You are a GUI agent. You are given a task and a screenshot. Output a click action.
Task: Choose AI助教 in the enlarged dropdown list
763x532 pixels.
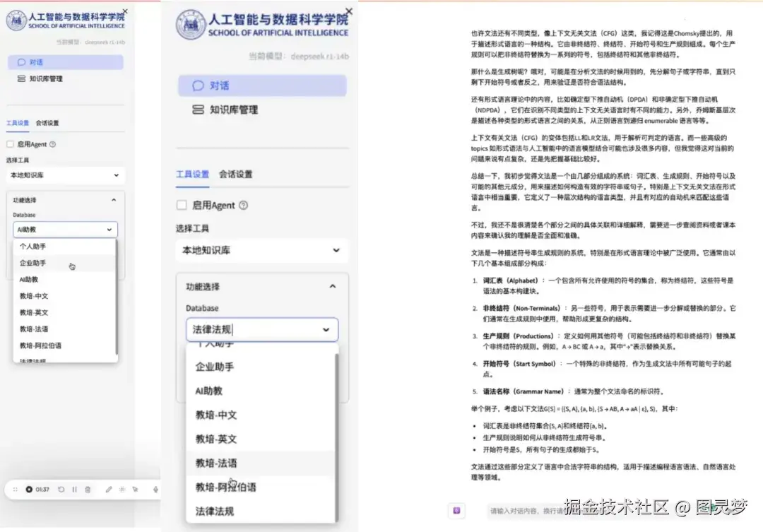[260, 391]
